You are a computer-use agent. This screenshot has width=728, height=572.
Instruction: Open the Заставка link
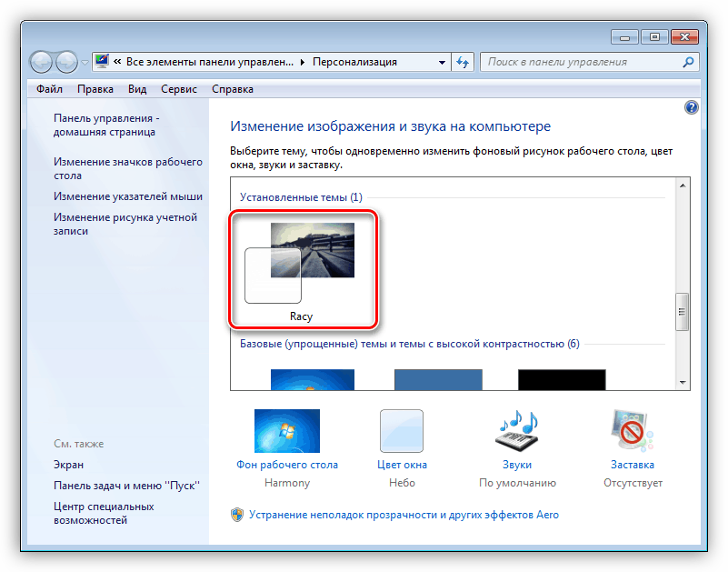click(633, 465)
